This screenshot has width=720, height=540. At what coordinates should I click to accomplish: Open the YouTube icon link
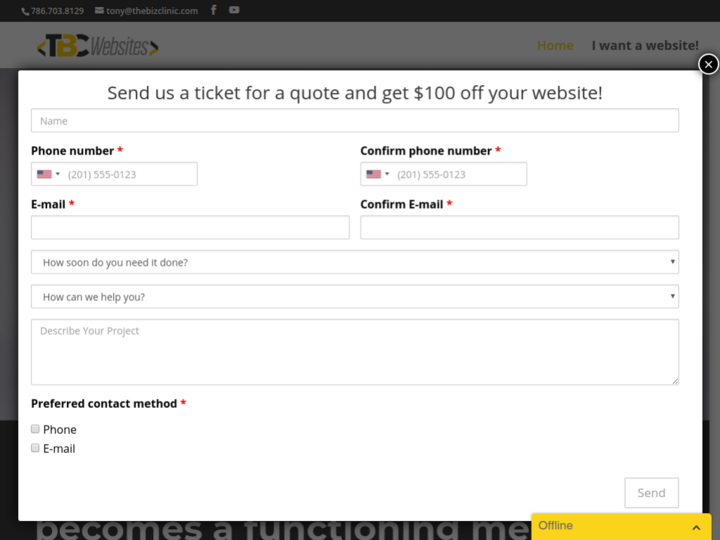(x=234, y=10)
